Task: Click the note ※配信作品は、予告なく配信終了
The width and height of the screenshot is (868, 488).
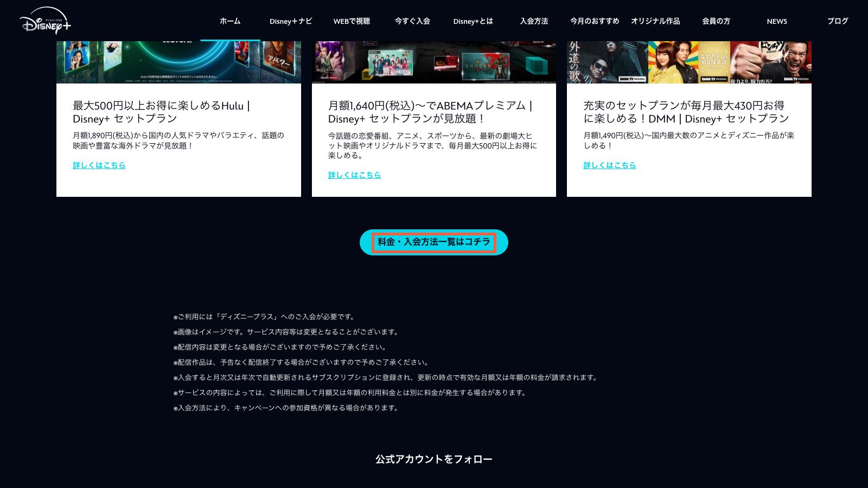Action: (302, 362)
